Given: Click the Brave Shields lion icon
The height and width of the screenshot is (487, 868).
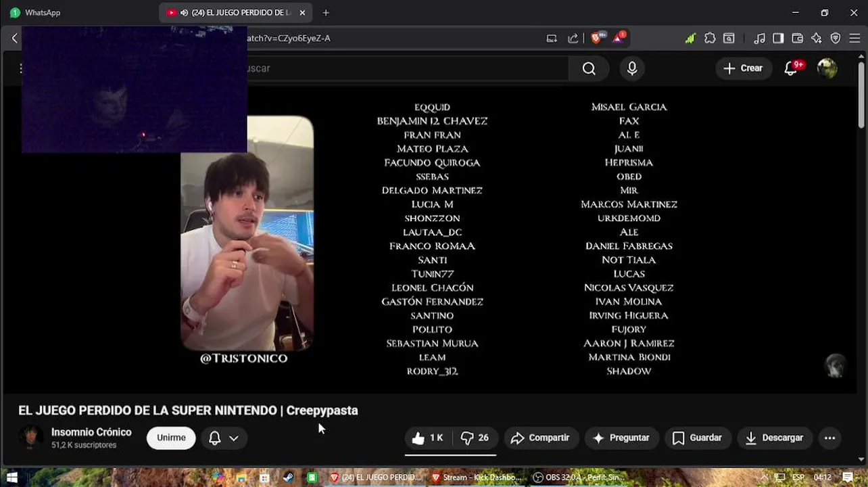Looking at the screenshot, I should pyautogui.click(x=596, y=38).
